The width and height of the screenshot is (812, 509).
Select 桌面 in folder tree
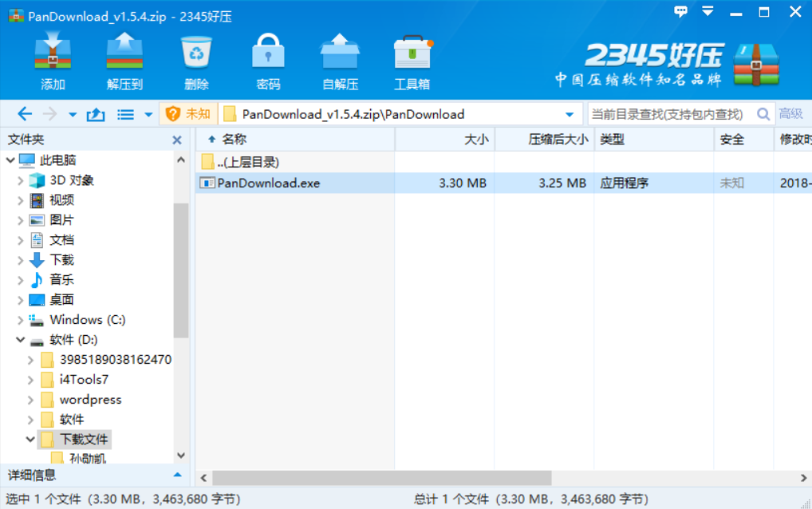coord(61,300)
